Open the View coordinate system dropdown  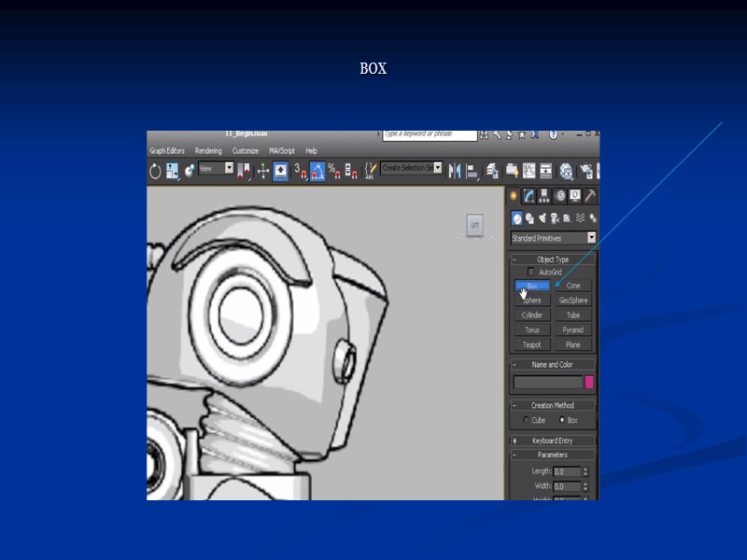[216, 168]
